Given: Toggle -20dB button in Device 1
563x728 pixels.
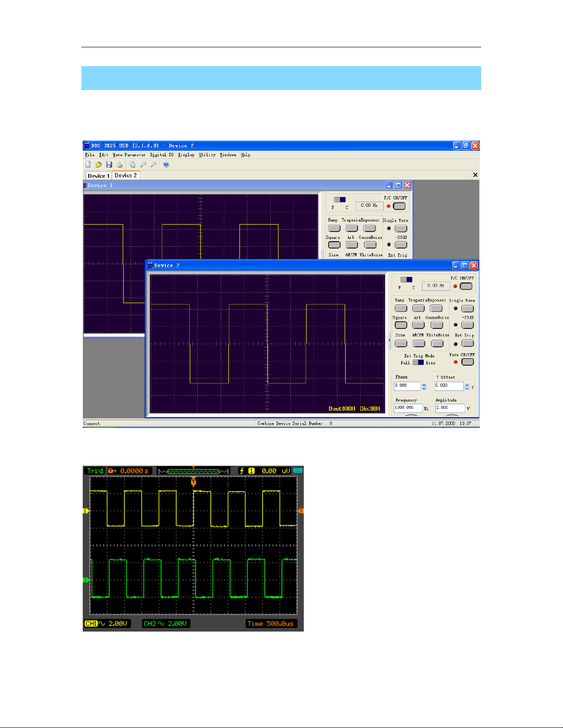Looking at the screenshot, I should [401, 245].
